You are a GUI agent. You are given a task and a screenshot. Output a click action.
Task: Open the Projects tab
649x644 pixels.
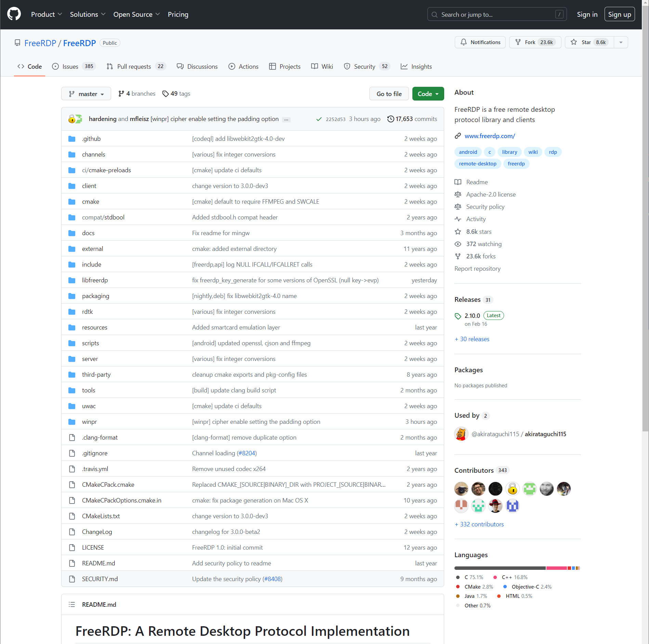tap(285, 66)
